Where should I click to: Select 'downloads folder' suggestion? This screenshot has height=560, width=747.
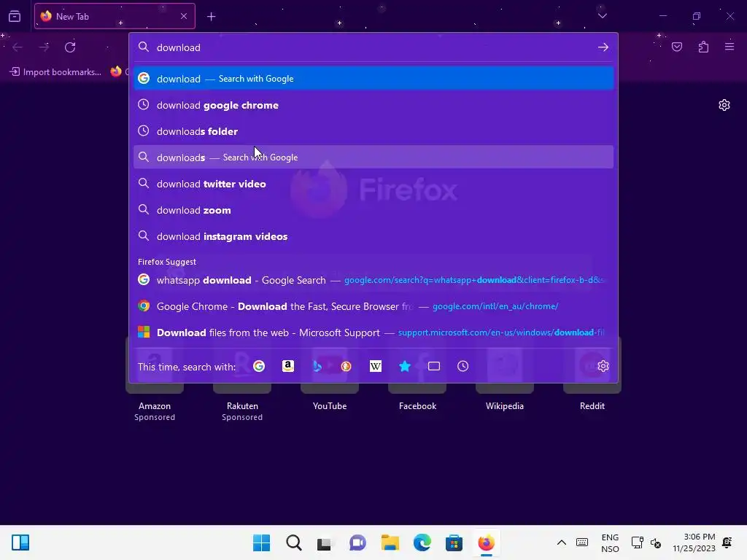[373, 131]
